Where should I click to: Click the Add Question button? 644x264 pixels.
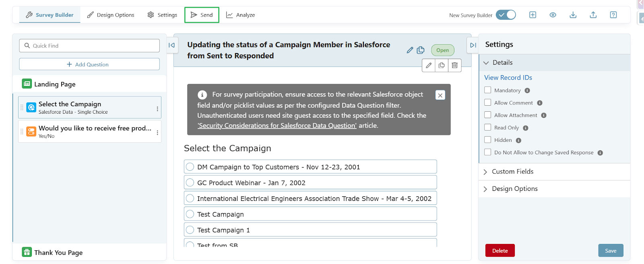point(89,64)
